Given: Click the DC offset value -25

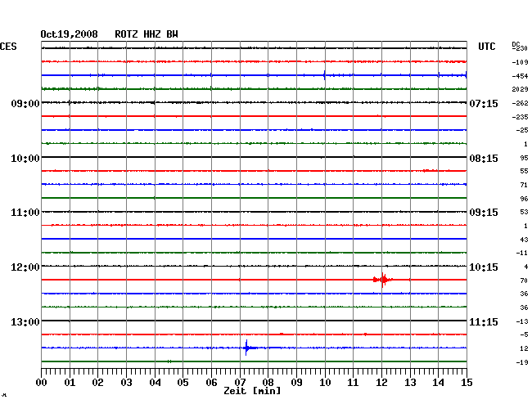Looking at the screenshot, I should coord(522,130).
